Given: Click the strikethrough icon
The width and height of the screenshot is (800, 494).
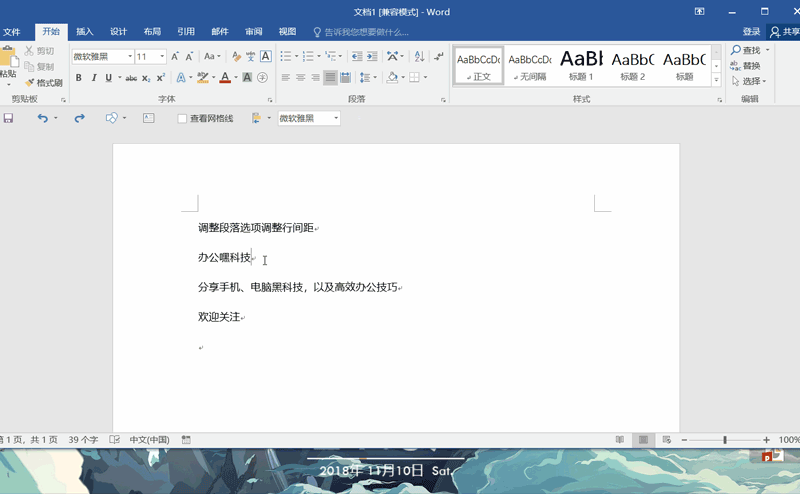Looking at the screenshot, I should (x=132, y=78).
